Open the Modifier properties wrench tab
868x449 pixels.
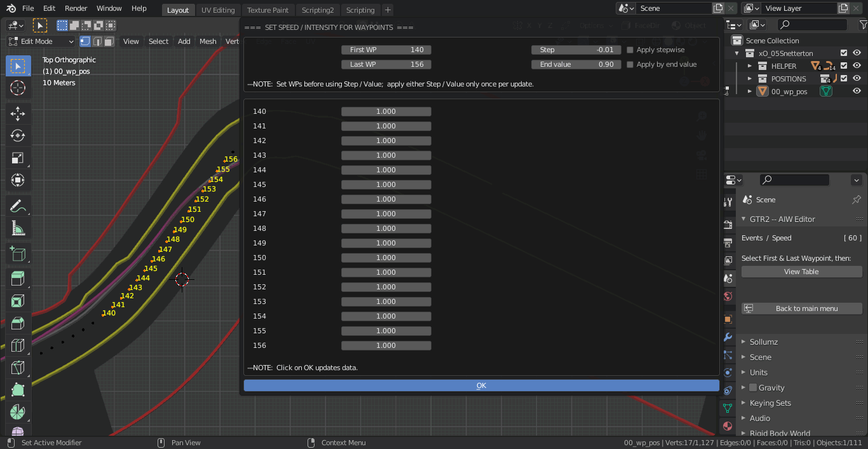(728, 337)
